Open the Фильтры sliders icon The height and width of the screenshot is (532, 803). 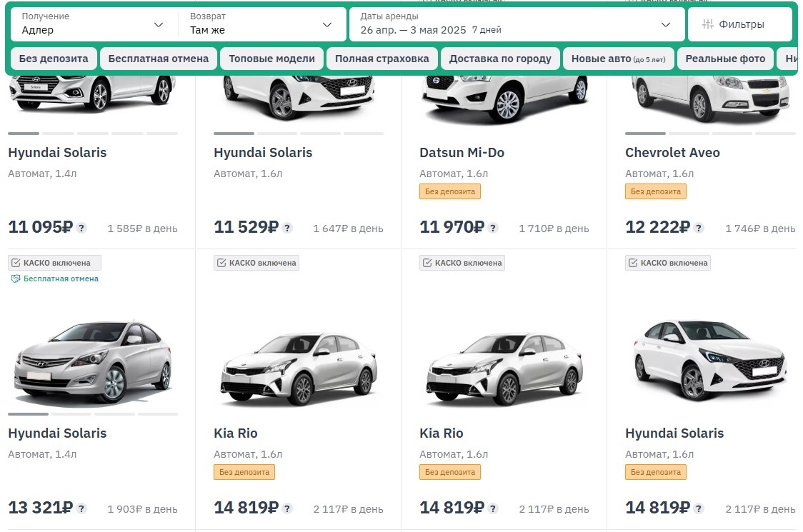click(708, 24)
